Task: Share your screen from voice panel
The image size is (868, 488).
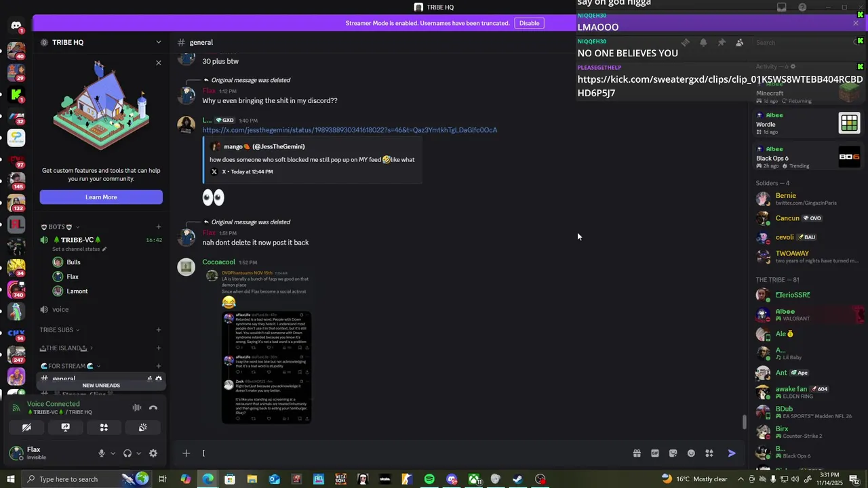Action: (65, 428)
